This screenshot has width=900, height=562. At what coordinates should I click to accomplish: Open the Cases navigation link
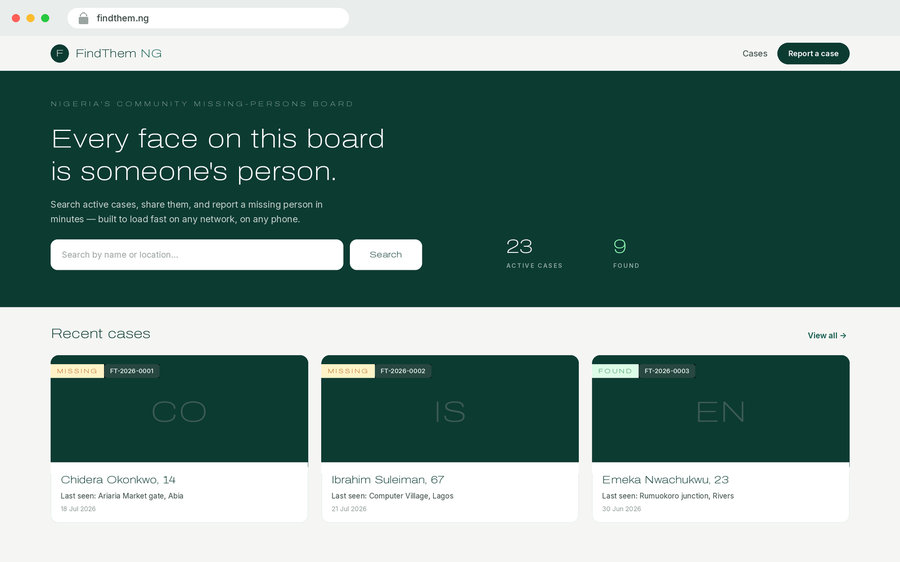pos(754,53)
